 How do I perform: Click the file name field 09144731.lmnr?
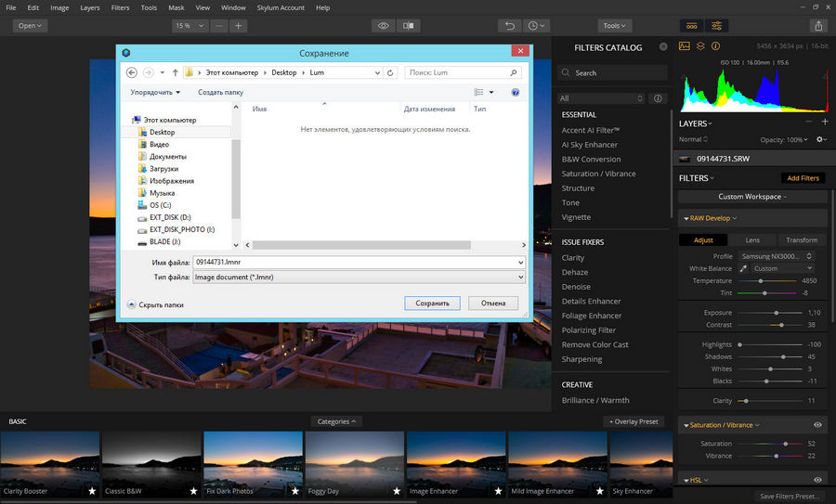pos(359,262)
